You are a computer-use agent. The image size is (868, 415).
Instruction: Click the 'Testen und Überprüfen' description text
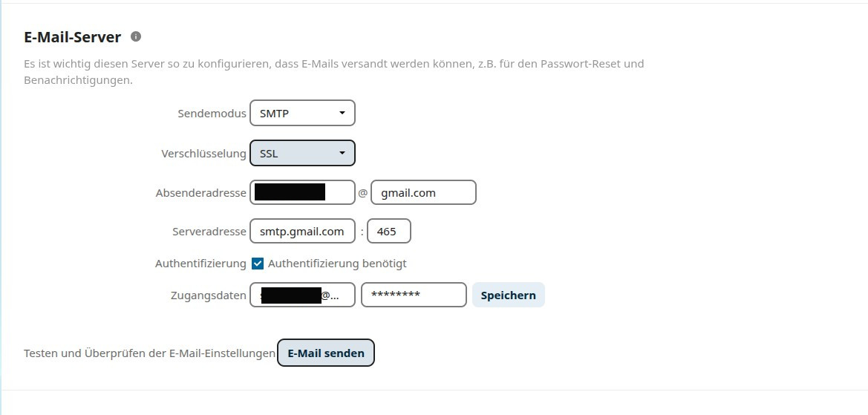pos(149,353)
